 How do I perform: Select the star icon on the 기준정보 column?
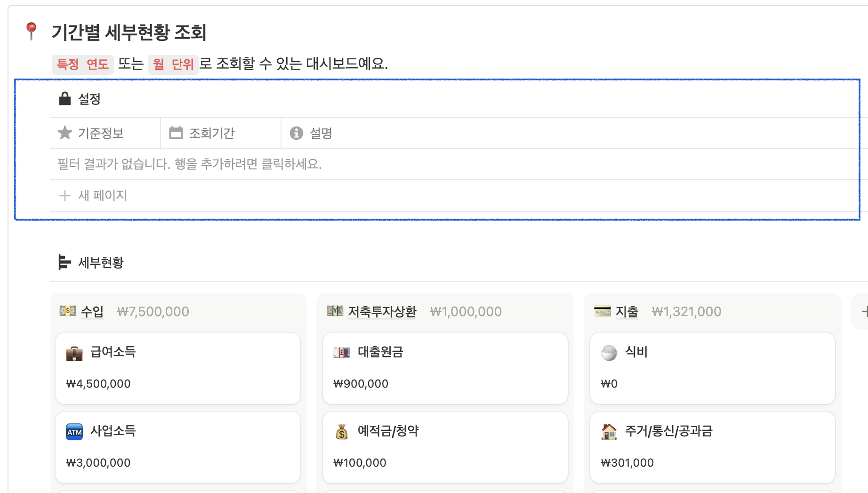(x=65, y=133)
